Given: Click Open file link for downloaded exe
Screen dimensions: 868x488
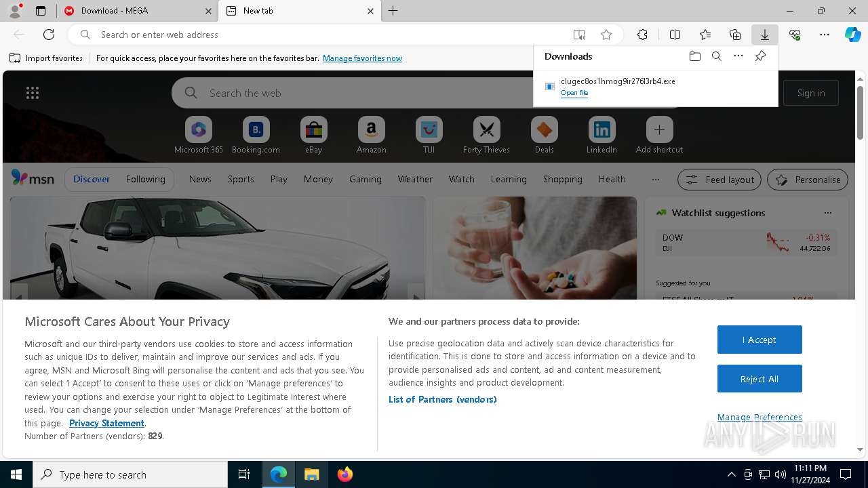Looking at the screenshot, I should pyautogui.click(x=574, y=93).
